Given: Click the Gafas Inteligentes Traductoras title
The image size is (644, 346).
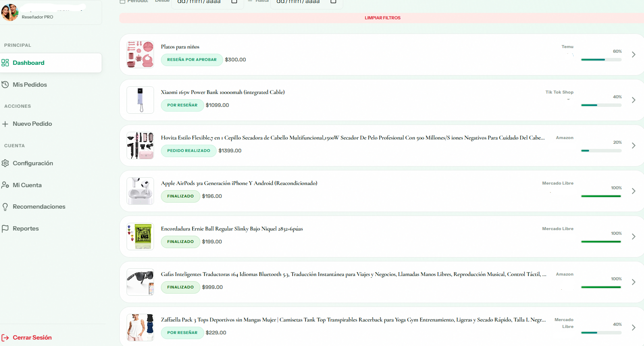Looking at the screenshot, I should click(354, 274).
